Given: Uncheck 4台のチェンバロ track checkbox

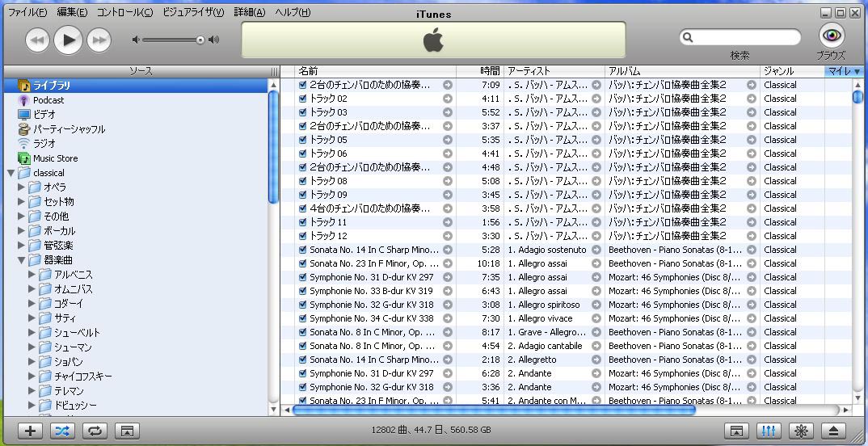Looking at the screenshot, I should [302, 208].
